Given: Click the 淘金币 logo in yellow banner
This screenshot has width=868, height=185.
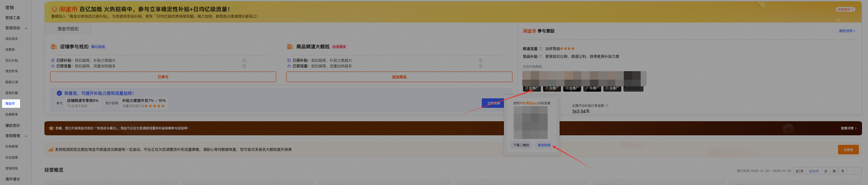Looking at the screenshot, I should (64, 9).
